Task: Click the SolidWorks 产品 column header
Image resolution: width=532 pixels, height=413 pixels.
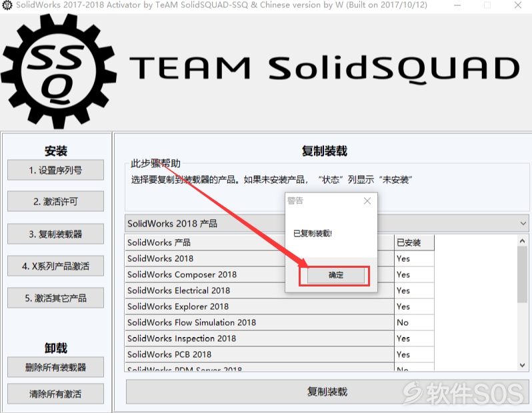Action: coord(259,242)
